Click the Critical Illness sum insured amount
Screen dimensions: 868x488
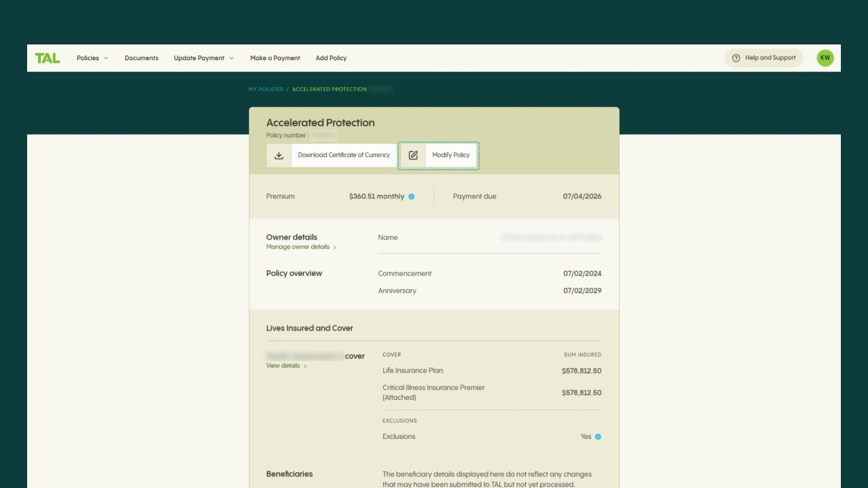[x=582, y=393]
